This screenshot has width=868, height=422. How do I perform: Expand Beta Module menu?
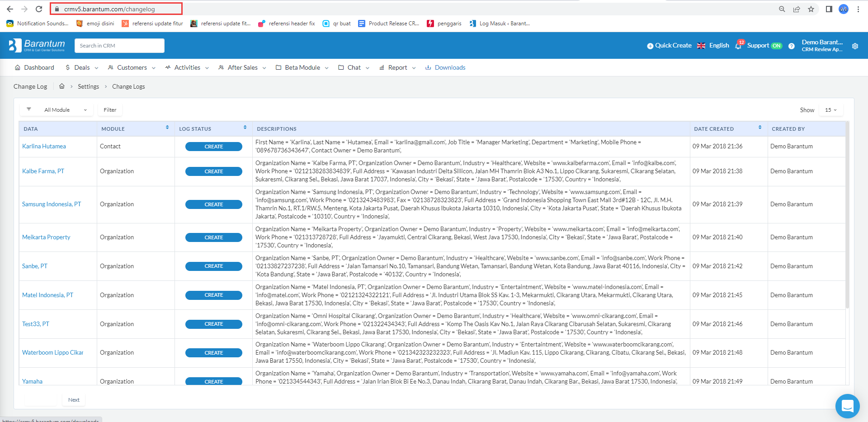point(302,67)
